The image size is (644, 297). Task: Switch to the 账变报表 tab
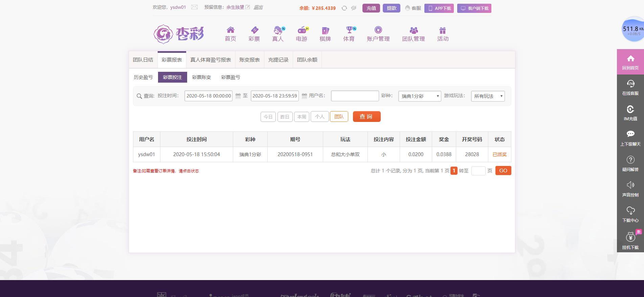249,60
